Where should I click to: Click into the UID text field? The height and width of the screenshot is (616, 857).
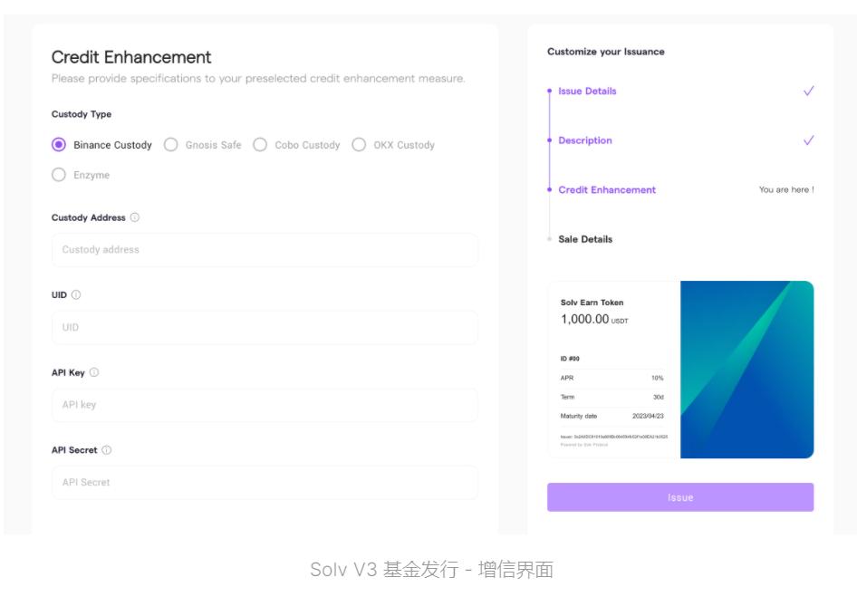click(x=265, y=328)
